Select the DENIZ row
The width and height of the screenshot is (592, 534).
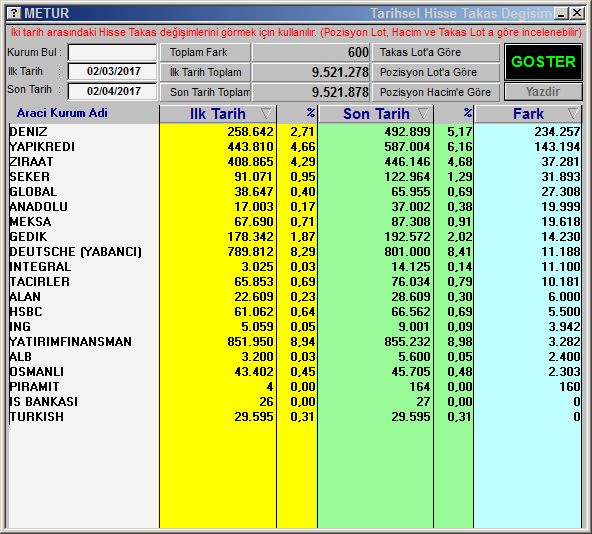294,132
